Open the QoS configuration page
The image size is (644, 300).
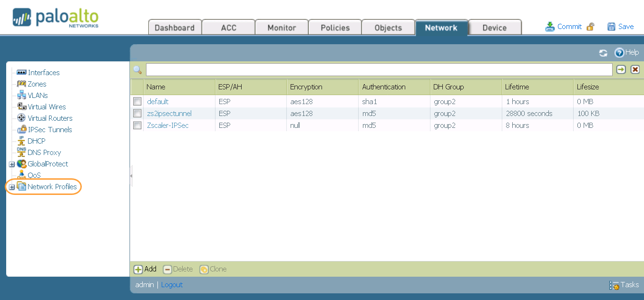(x=34, y=175)
